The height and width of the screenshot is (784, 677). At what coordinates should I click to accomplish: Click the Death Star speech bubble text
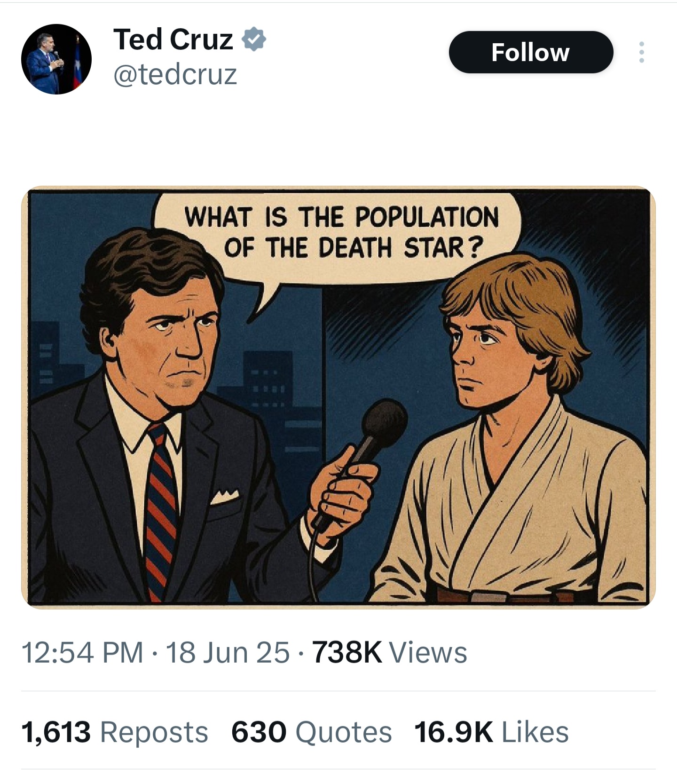click(342, 232)
